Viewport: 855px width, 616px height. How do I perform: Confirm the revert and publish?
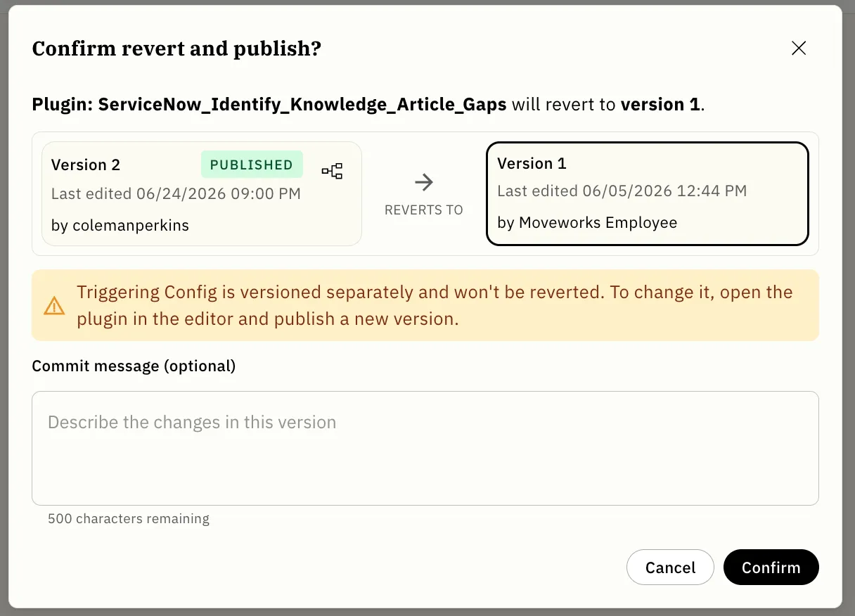771,567
